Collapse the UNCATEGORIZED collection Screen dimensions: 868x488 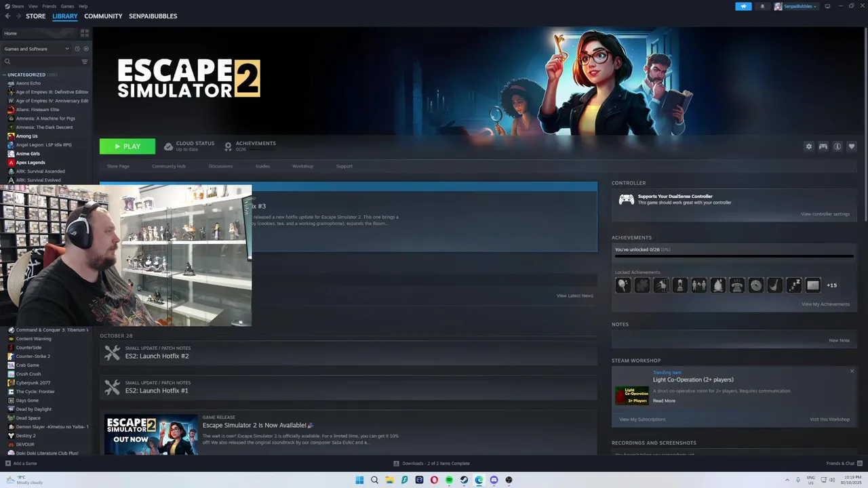(x=5, y=75)
